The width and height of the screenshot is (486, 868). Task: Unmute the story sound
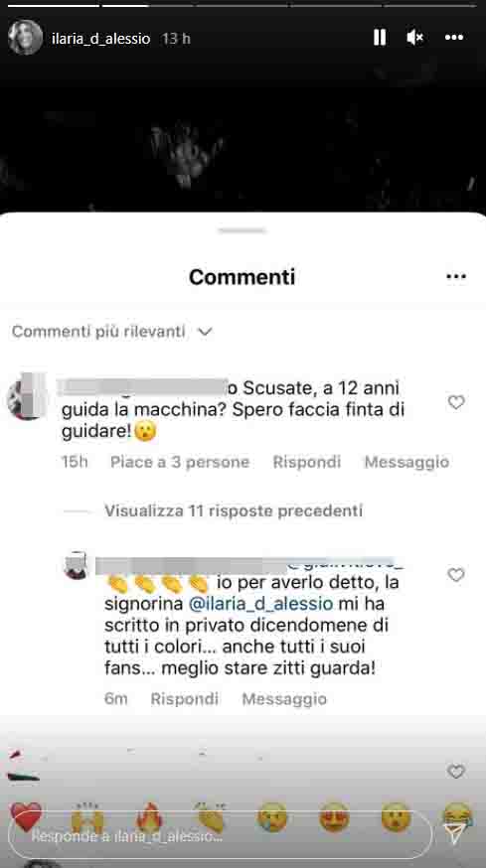[414, 38]
